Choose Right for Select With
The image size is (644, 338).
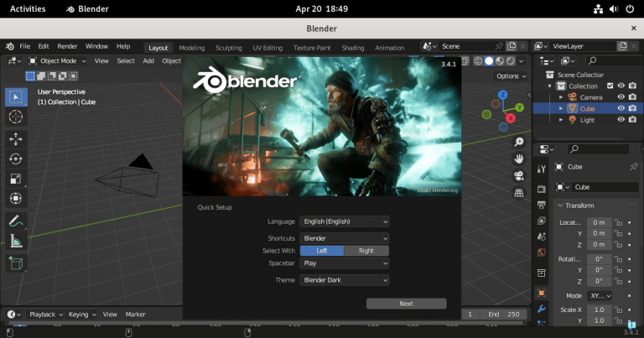click(x=366, y=251)
